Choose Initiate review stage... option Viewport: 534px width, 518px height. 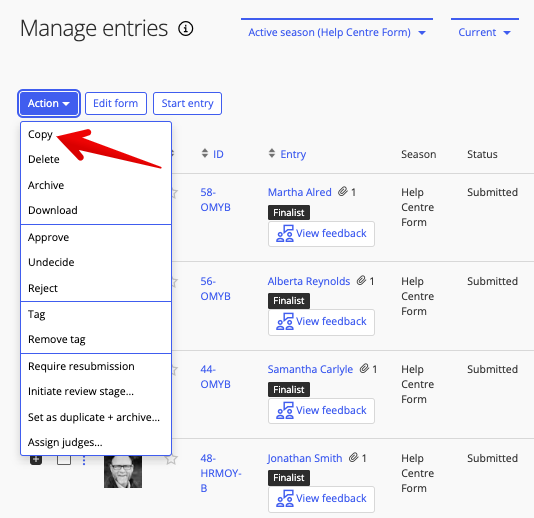81,391
